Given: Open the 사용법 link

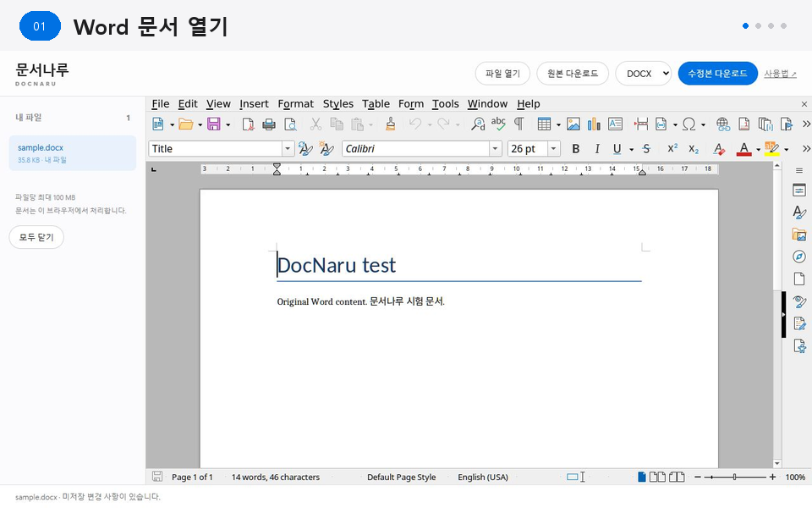Looking at the screenshot, I should (780, 74).
